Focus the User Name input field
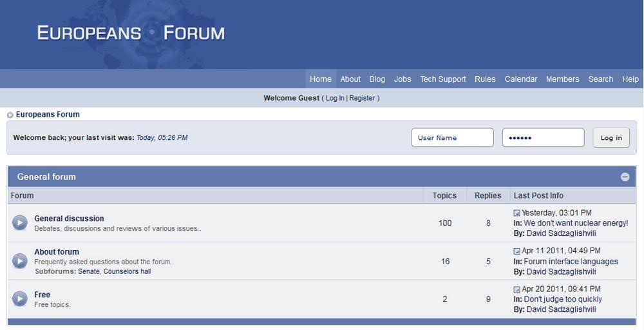The height and width of the screenshot is (330, 644). point(452,137)
